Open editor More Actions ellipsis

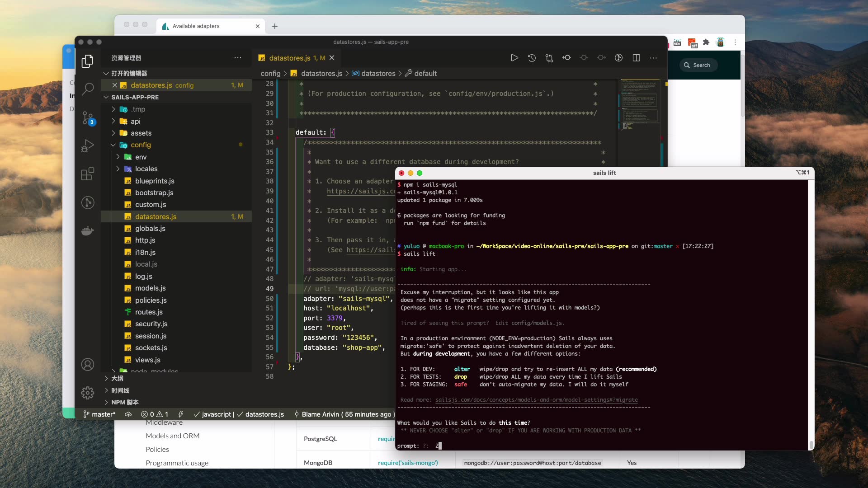point(653,58)
